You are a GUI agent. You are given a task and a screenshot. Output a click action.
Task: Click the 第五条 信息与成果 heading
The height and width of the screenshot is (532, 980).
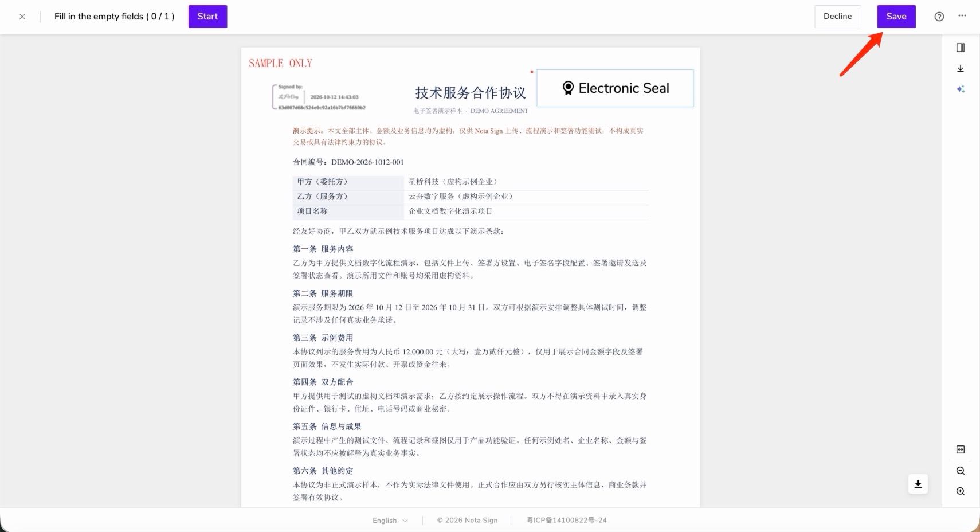[x=327, y=427]
